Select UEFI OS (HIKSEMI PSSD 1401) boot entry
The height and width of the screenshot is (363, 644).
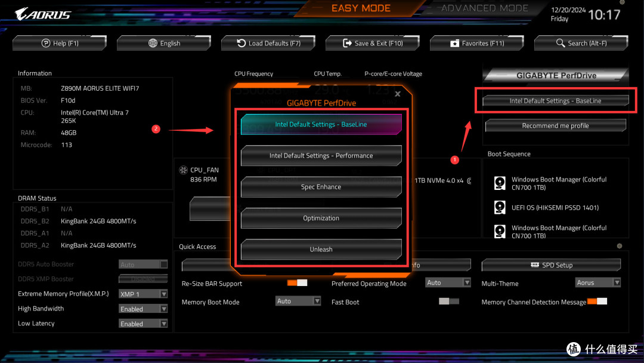point(555,208)
